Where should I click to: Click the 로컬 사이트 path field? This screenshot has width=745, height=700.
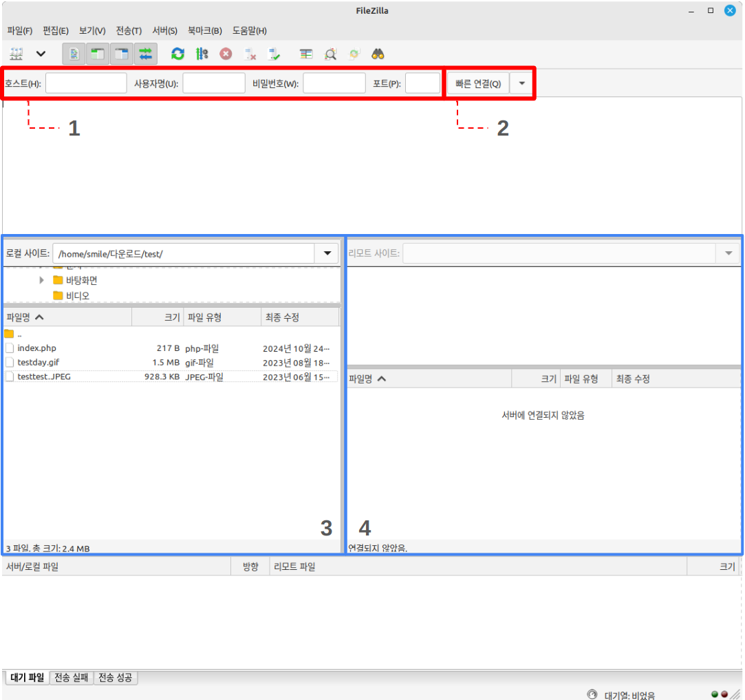184,253
